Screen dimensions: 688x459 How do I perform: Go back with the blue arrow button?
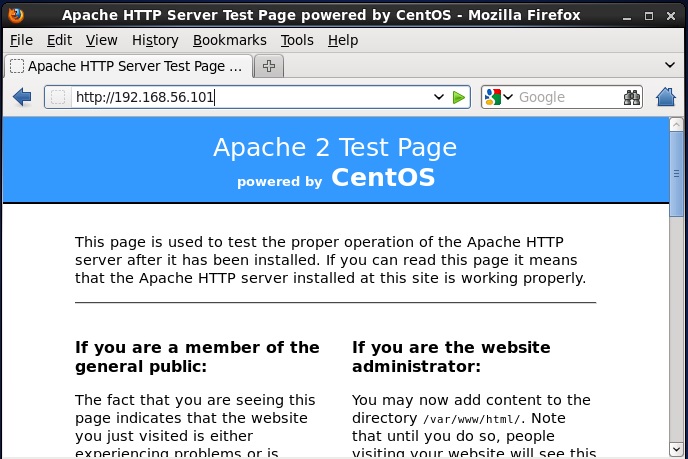(x=22, y=97)
